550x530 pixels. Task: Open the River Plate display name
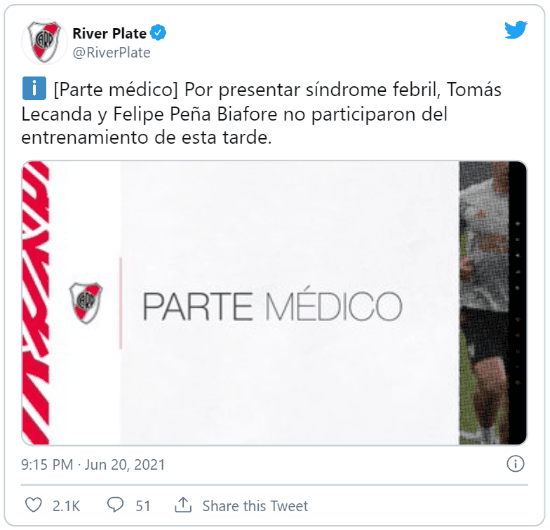click(x=109, y=34)
